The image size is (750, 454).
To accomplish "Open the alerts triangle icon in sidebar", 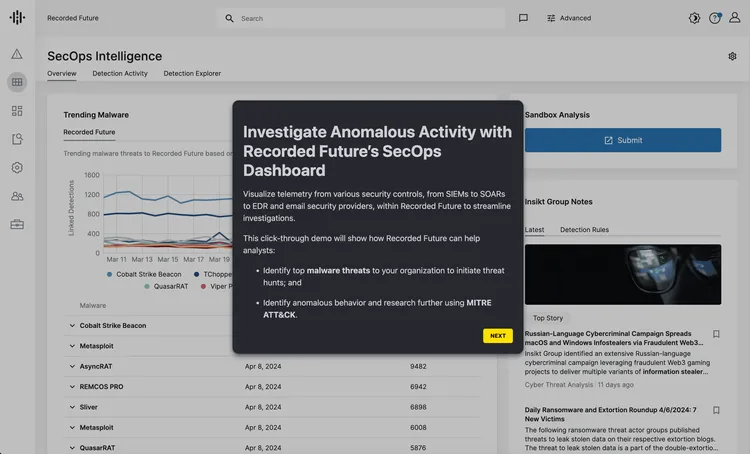I will [17, 54].
